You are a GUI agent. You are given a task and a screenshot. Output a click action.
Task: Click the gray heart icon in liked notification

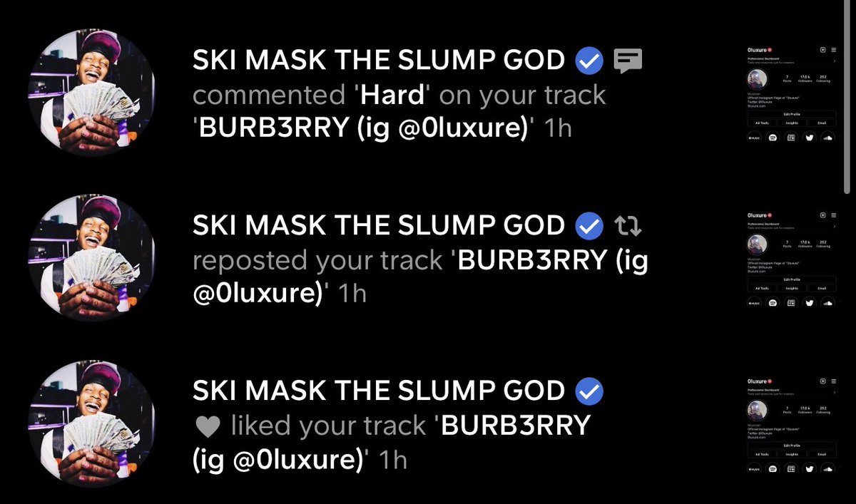coord(207,426)
